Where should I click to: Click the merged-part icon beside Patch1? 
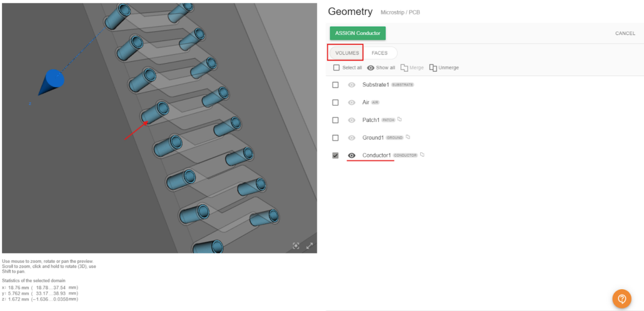click(400, 119)
